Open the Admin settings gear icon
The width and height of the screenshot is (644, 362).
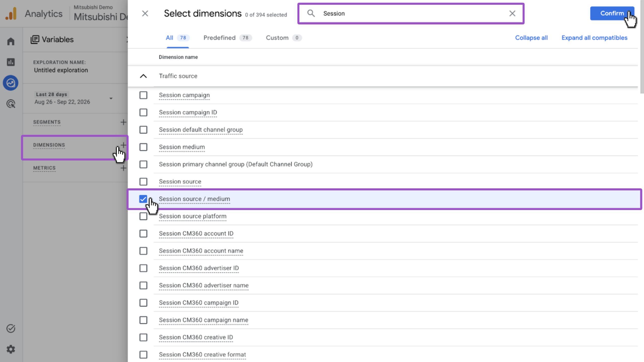(11, 349)
